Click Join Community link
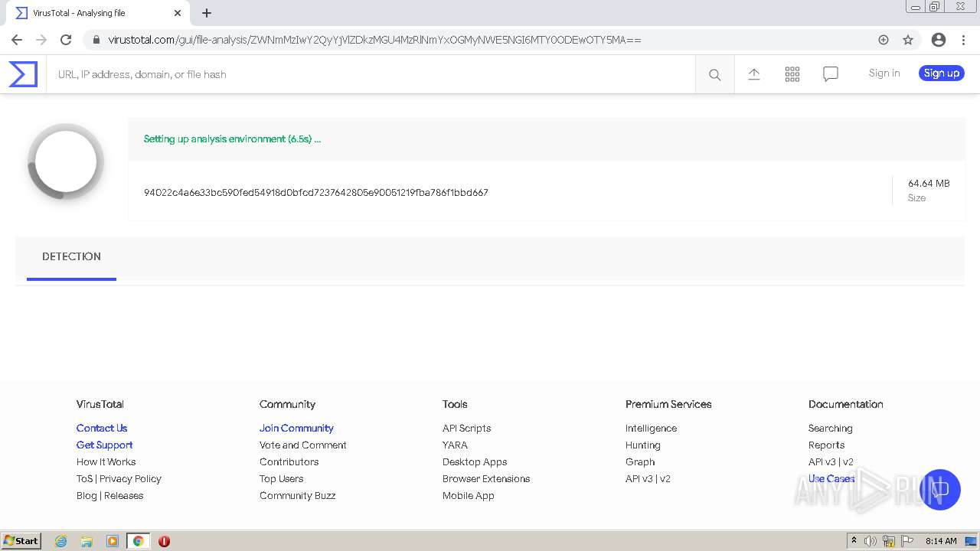980x551 pixels. 296,429
